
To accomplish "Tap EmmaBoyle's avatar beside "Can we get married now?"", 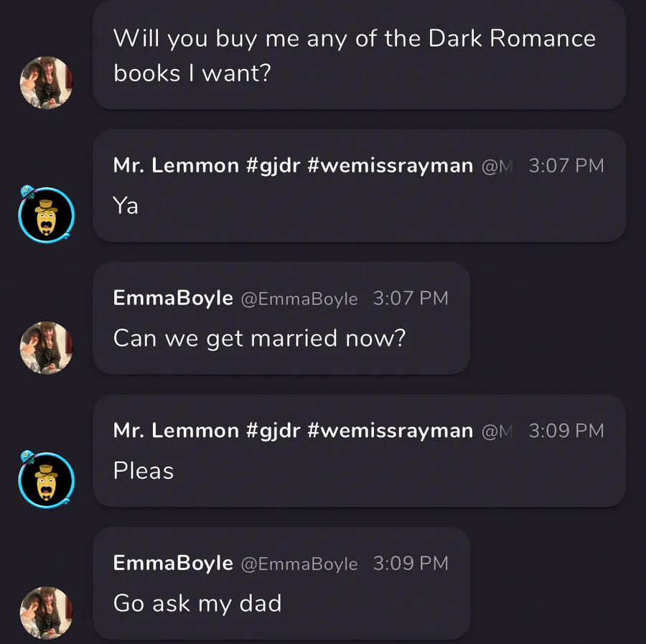I will (x=46, y=347).
